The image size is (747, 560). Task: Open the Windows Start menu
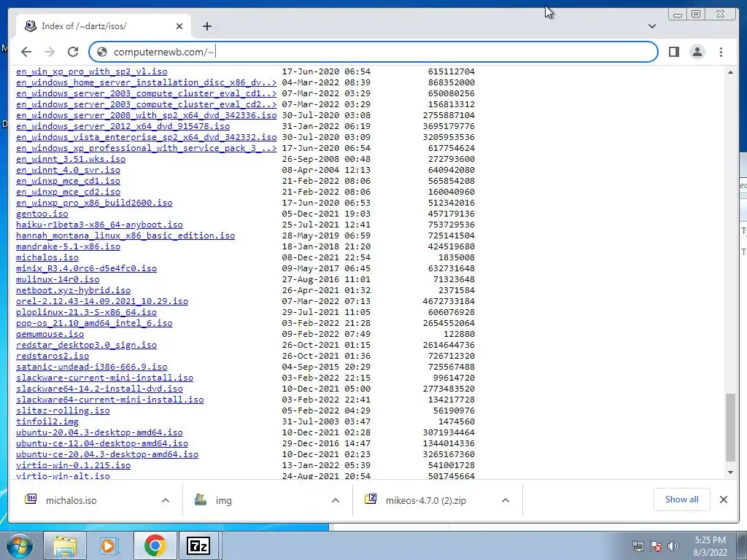19,545
